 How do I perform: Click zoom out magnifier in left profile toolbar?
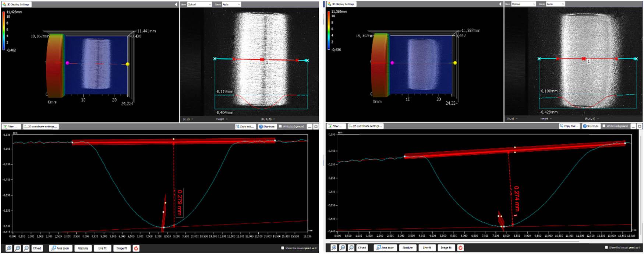tap(17, 248)
